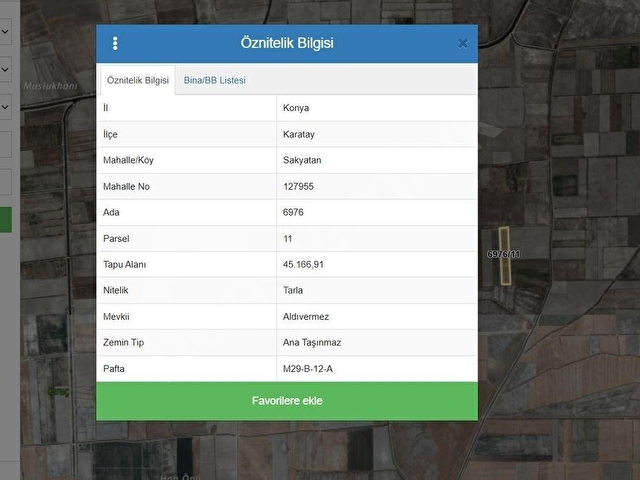Select the Pafta value M29-B-12-A
640x480 pixels.
pyautogui.click(x=308, y=369)
